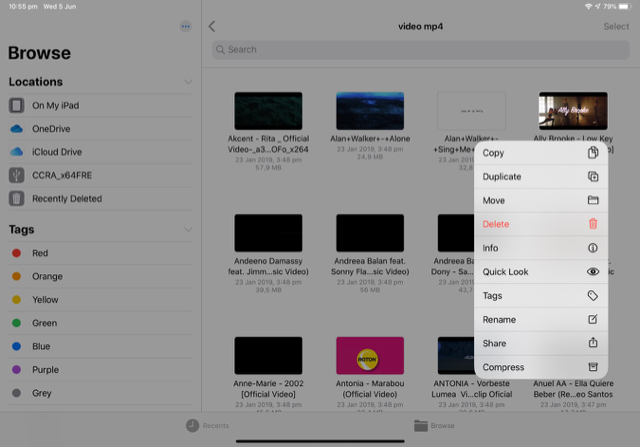This screenshot has height=447, width=640.
Task: Tap the Select button
Action: point(616,27)
